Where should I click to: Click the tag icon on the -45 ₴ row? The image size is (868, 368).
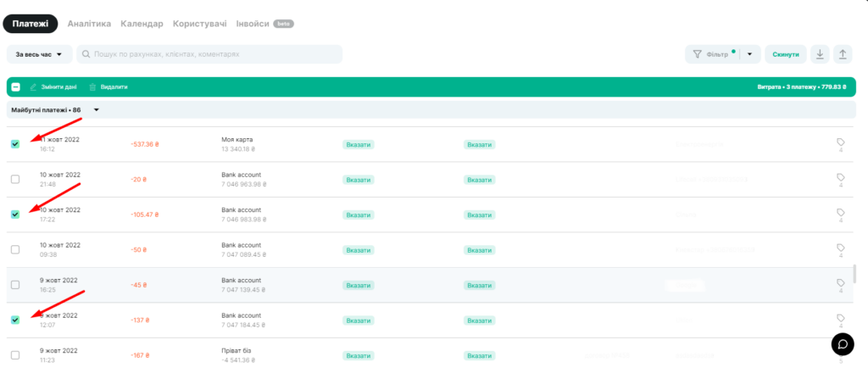840,282
